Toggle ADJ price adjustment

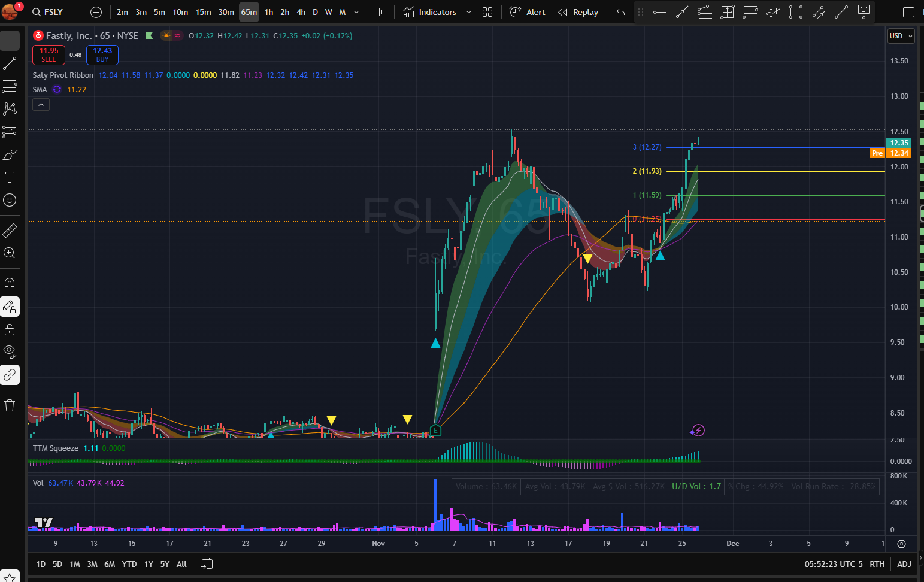(x=904, y=564)
